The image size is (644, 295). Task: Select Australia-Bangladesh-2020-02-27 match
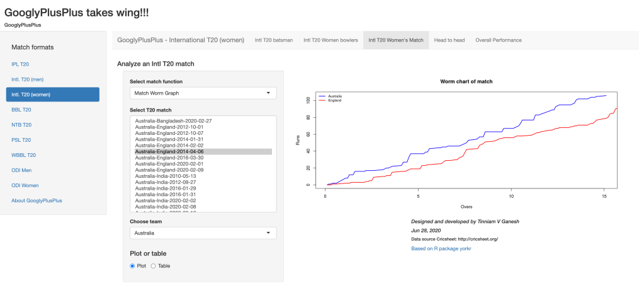coord(172,120)
